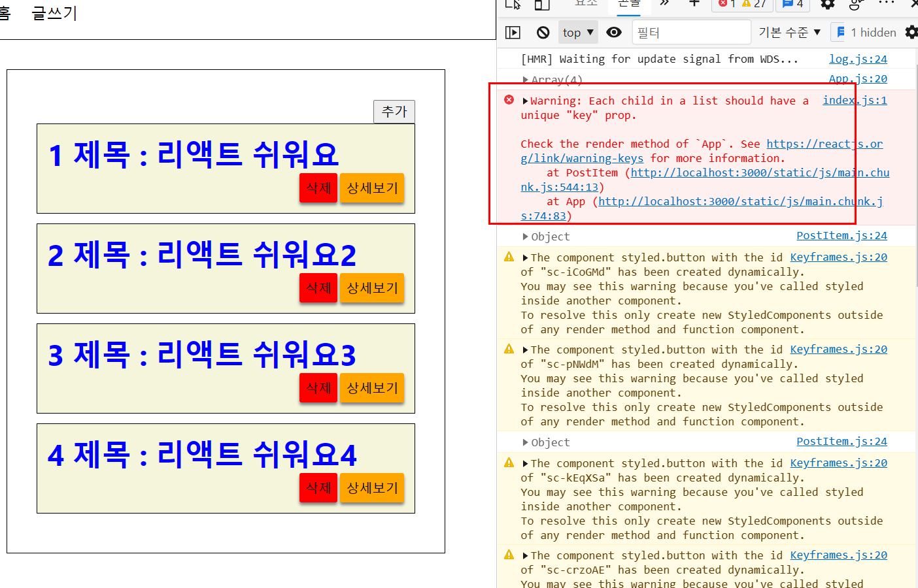The image size is (918, 588).
Task: Toggle live expression eye icon
Action: 614,32
